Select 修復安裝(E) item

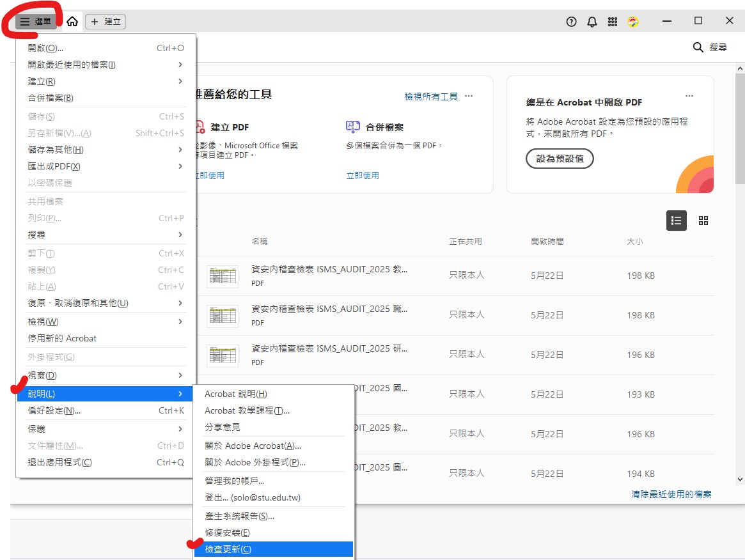(x=274, y=533)
